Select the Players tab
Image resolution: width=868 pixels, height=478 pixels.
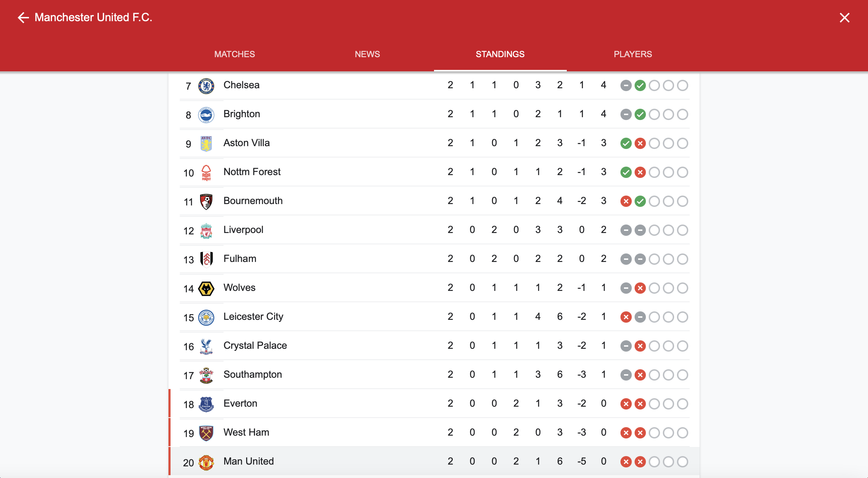tap(633, 54)
